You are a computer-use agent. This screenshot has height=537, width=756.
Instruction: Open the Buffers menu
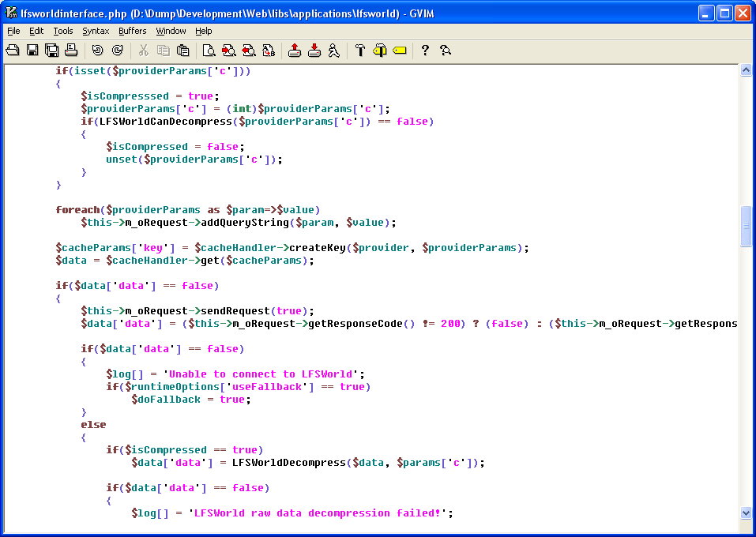[132, 31]
